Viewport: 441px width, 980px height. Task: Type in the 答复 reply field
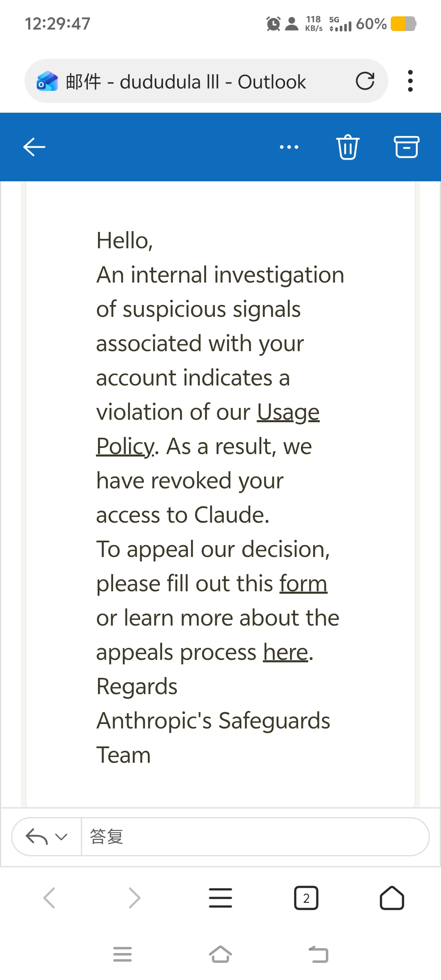pyautogui.click(x=253, y=837)
